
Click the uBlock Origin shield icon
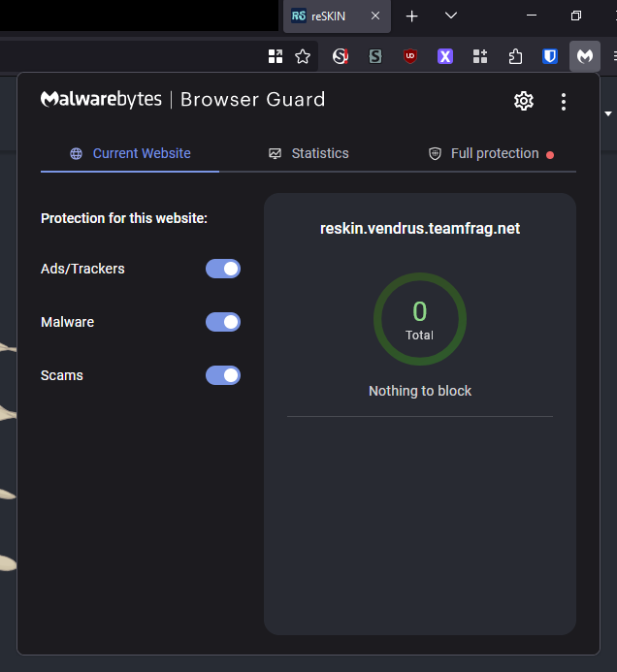point(410,56)
